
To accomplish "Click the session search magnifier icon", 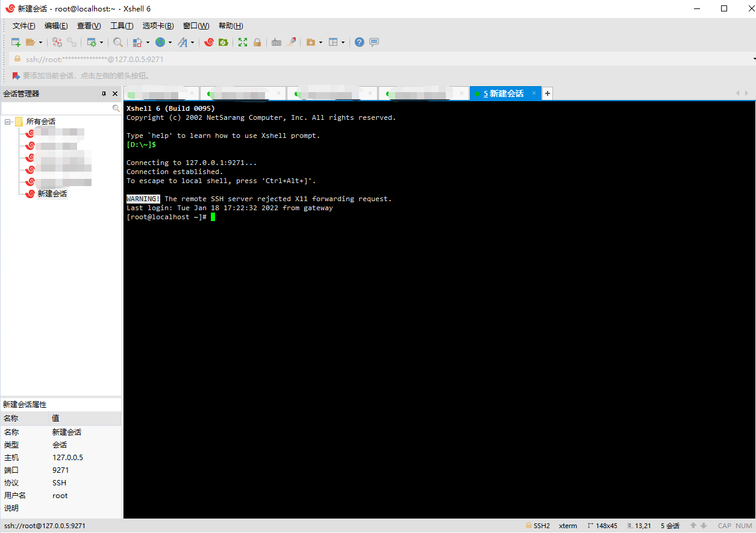I will pyautogui.click(x=116, y=108).
